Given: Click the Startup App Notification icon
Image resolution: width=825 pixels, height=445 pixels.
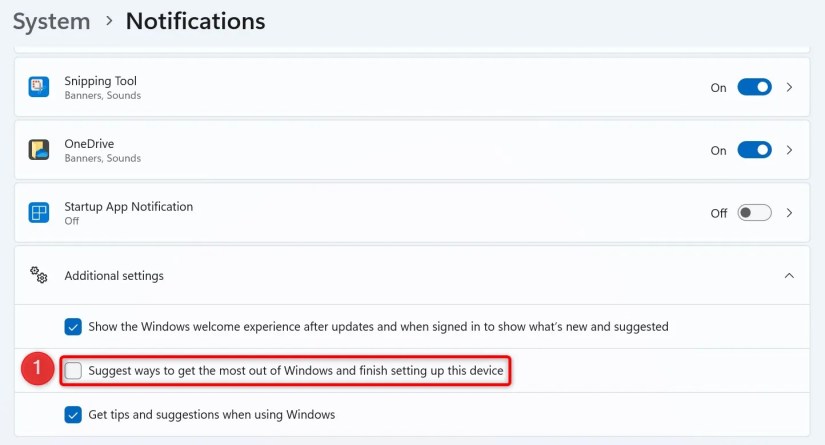Looking at the screenshot, I should coord(39,213).
